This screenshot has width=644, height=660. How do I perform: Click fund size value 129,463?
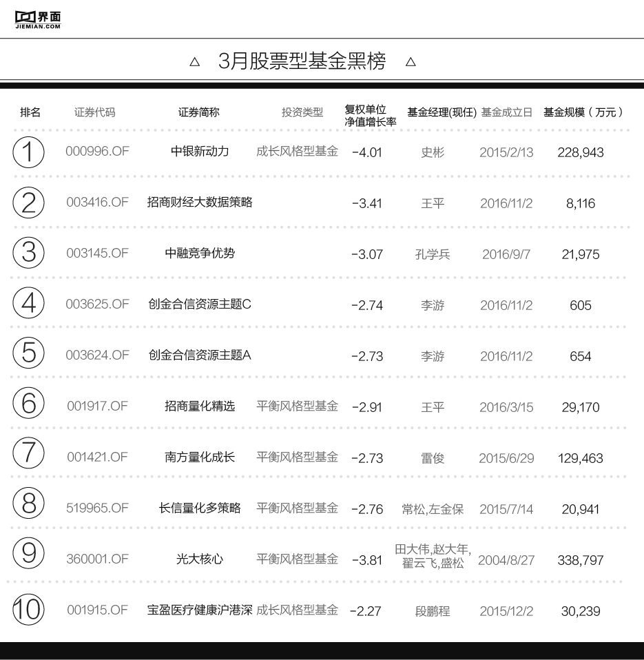(581, 458)
